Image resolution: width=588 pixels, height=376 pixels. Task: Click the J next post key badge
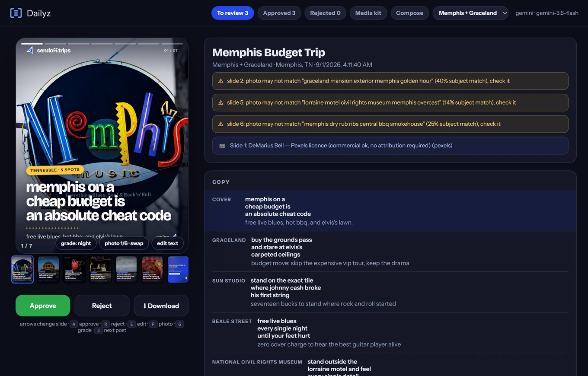click(98, 330)
